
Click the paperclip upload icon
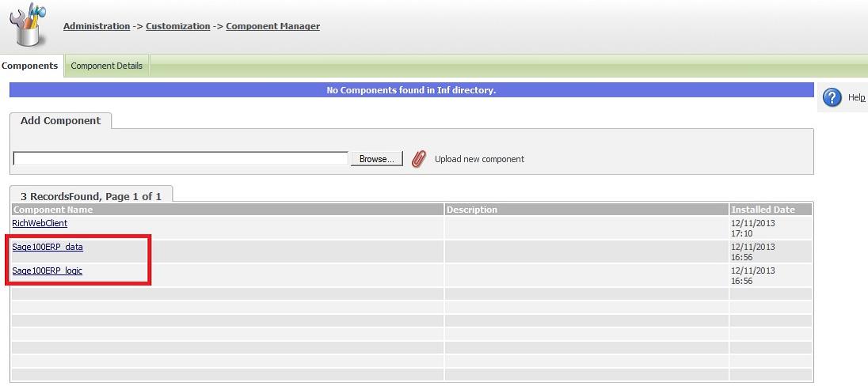point(419,159)
